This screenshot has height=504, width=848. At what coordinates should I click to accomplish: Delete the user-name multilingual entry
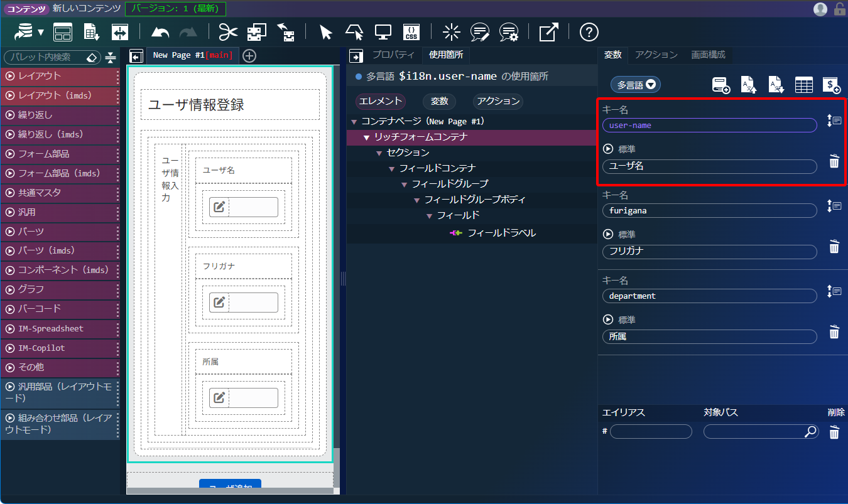[x=834, y=161]
